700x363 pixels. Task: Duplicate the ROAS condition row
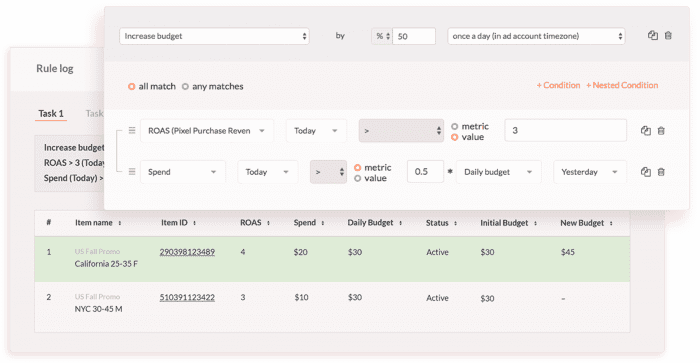pyautogui.click(x=646, y=131)
